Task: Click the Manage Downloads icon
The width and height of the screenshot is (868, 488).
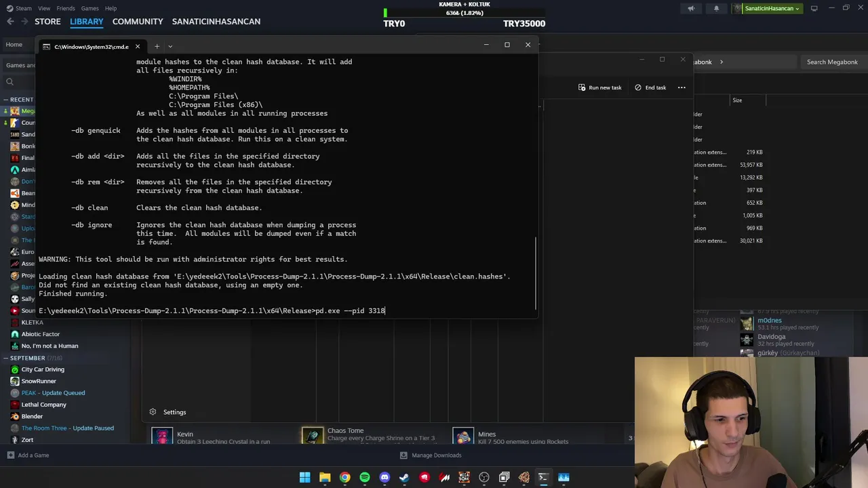Action: point(403,455)
